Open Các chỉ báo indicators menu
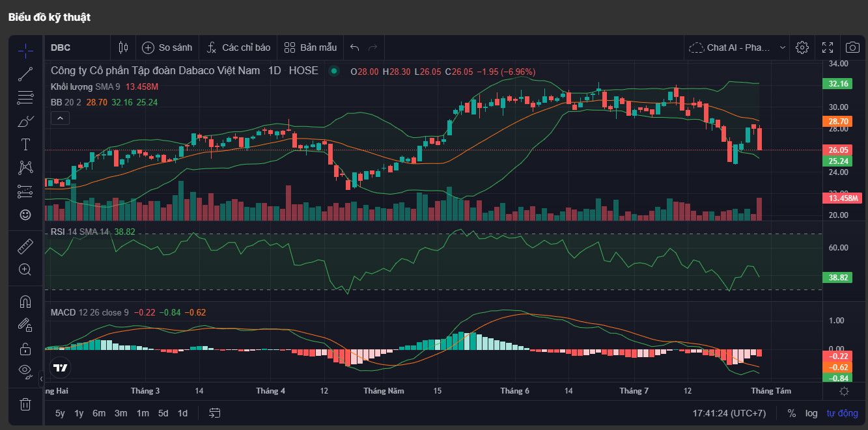This screenshot has width=868, height=430. coord(238,47)
